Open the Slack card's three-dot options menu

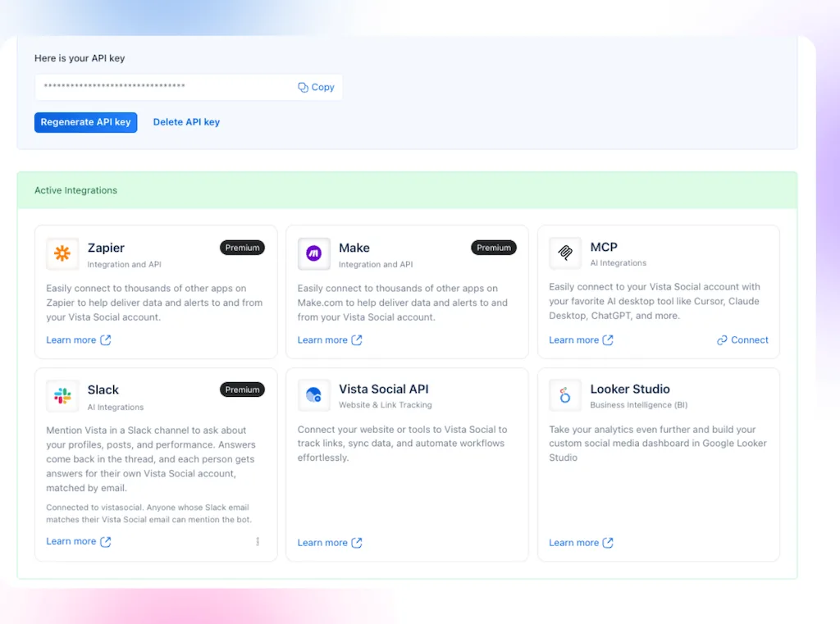(258, 541)
